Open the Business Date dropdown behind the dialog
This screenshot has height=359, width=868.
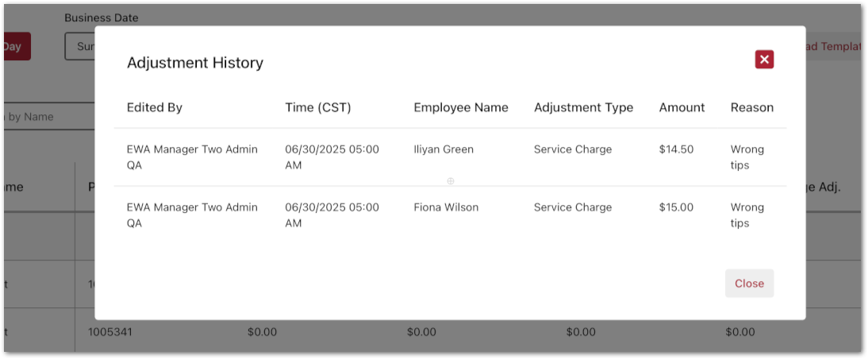pyautogui.click(x=80, y=46)
